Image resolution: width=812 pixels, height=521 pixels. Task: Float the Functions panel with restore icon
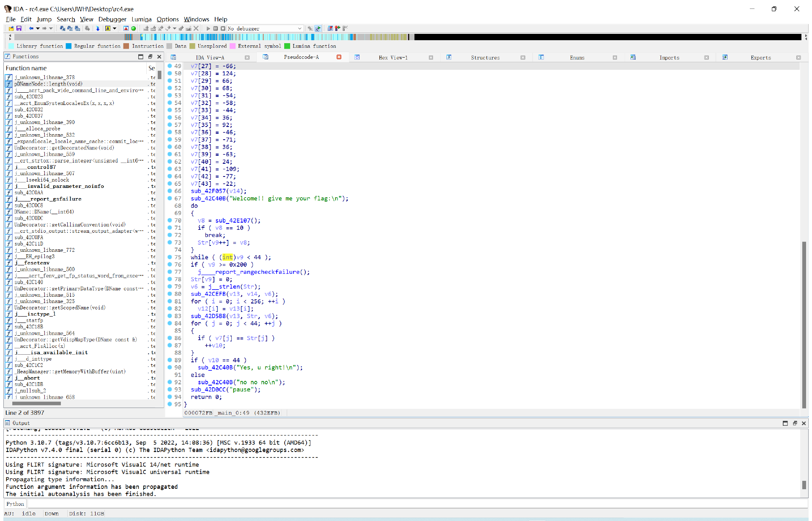pyautogui.click(x=150, y=57)
